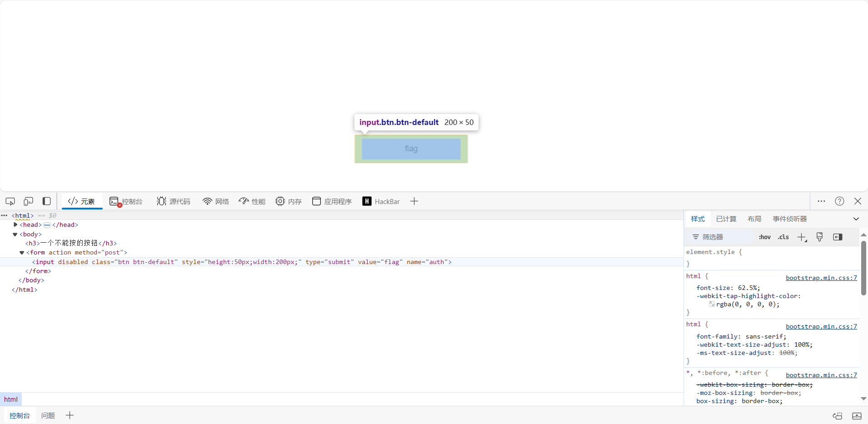Click the styles pane vertical scrollbar
The image size is (868, 424).
click(x=863, y=268)
